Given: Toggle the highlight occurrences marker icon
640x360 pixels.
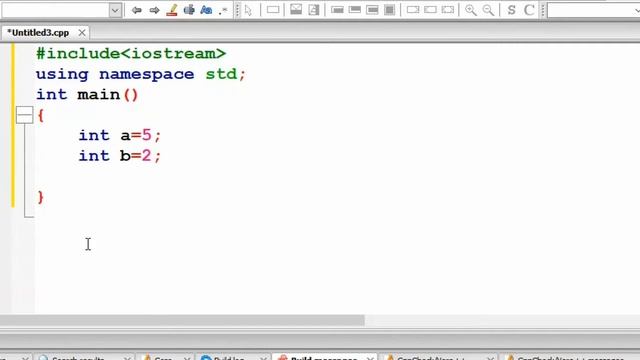Looking at the screenshot, I should [172, 10].
